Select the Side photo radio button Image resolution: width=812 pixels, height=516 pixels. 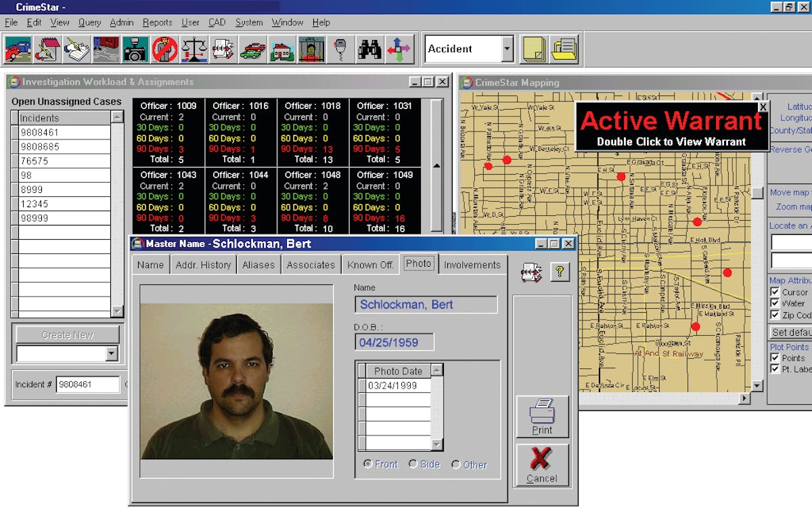point(411,465)
